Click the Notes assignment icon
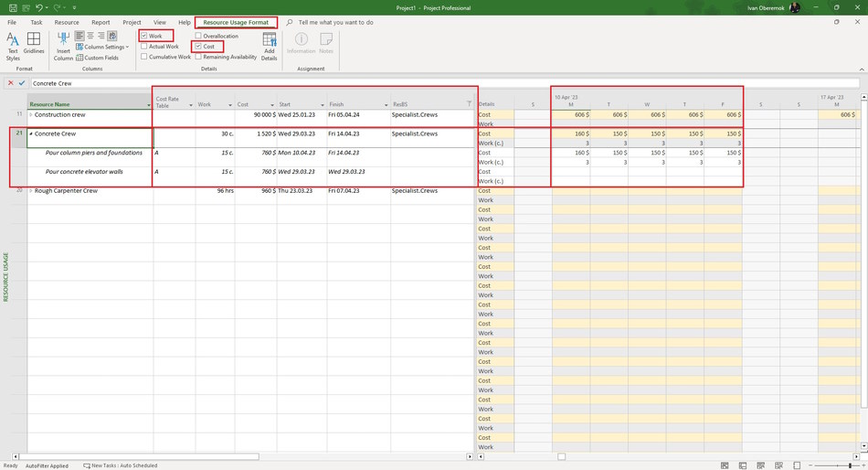This screenshot has height=470, width=868. (x=326, y=43)
